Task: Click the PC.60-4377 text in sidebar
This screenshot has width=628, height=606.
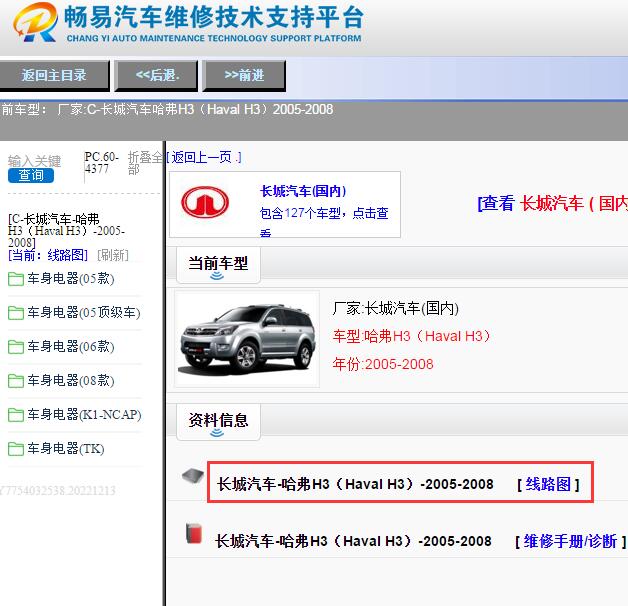Action: coord(101,163)
